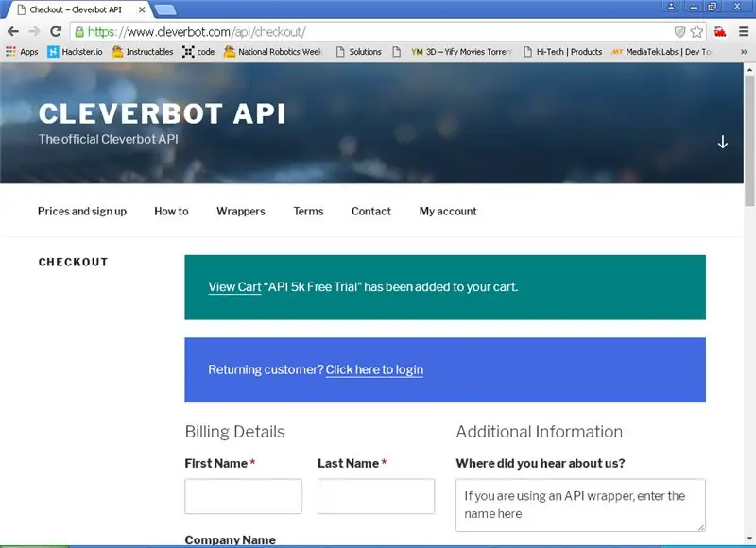Click the CHECKOUT page heading
The width and height of the screenshot is (756, 548).
click(x=74, y=263)
